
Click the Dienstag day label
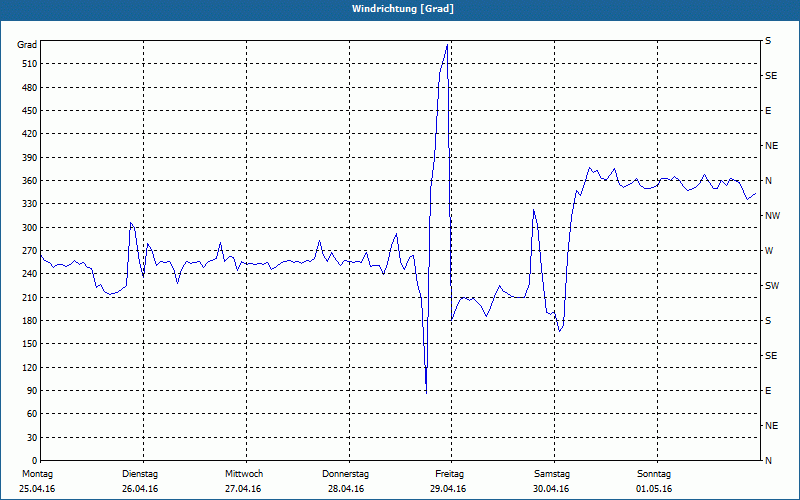coord(140,474)
